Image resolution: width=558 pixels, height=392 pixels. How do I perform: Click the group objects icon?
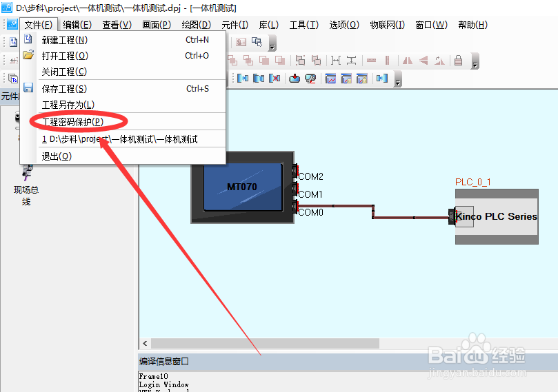point(300,61)
